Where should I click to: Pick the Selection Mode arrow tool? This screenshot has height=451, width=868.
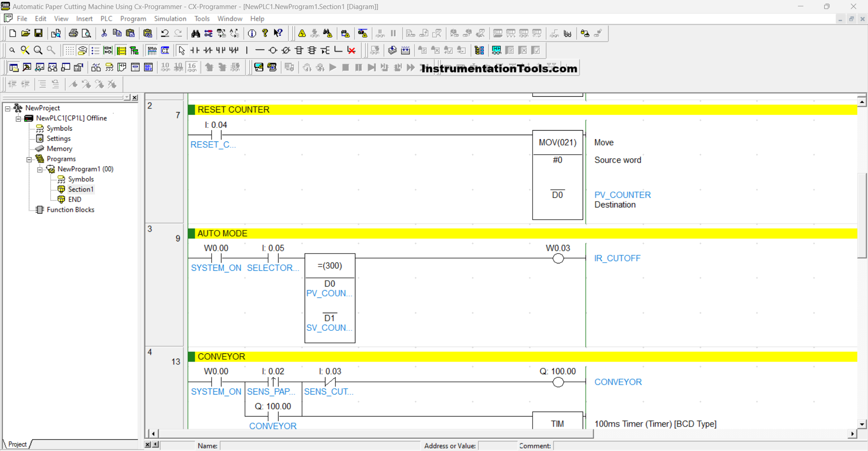pos(182,50)
